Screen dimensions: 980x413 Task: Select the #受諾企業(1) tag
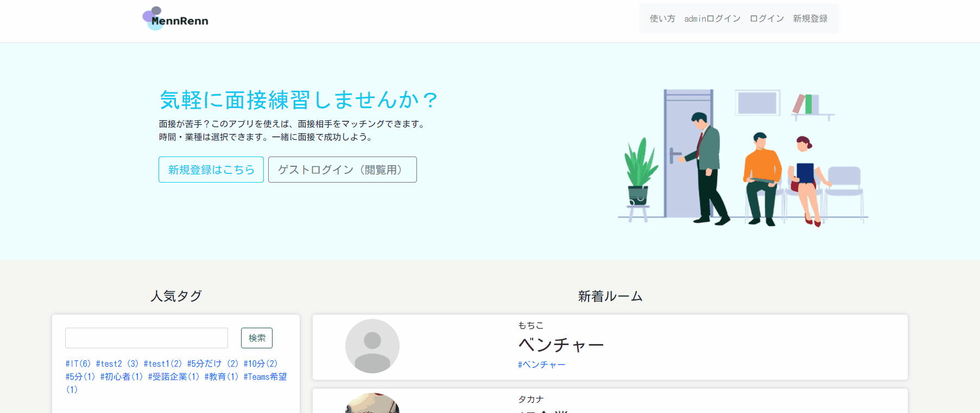(174, 377)
